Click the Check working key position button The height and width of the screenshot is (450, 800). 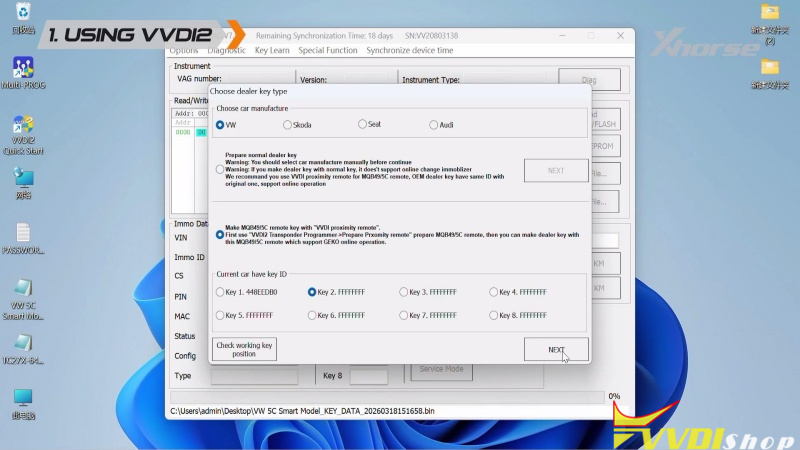(x=245, y=350)
